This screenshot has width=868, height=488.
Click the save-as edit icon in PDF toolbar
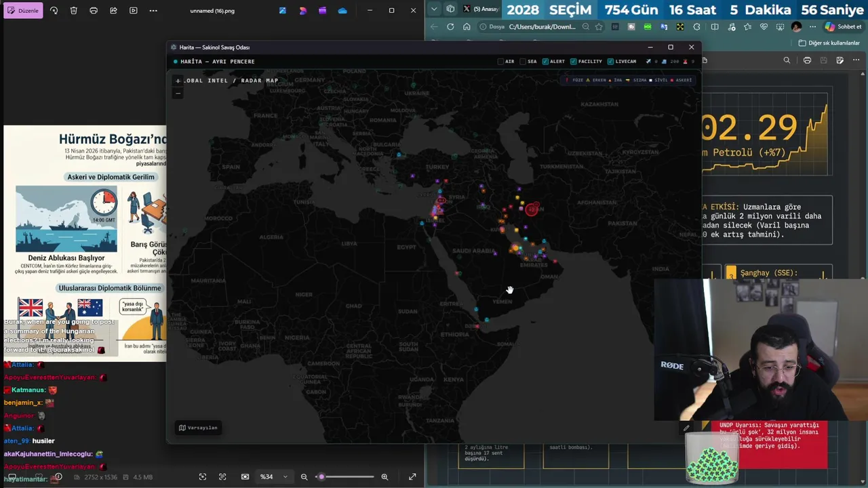[840, 60]
